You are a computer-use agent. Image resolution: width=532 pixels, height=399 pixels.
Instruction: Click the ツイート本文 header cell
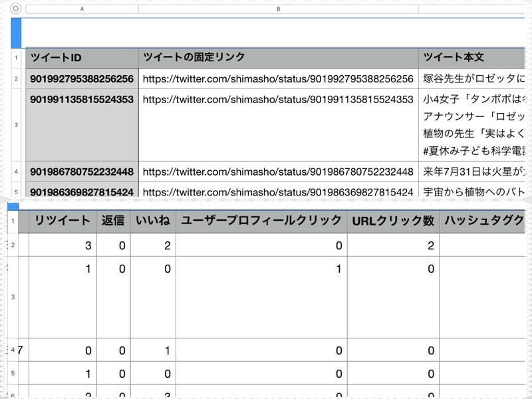(x=459, y=57)
